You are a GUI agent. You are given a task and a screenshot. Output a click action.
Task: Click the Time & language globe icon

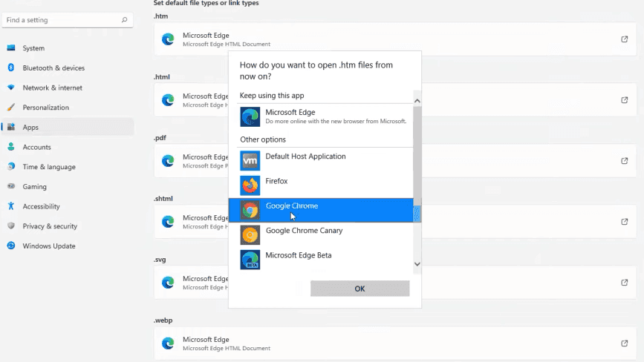click(x=11, y=166)
